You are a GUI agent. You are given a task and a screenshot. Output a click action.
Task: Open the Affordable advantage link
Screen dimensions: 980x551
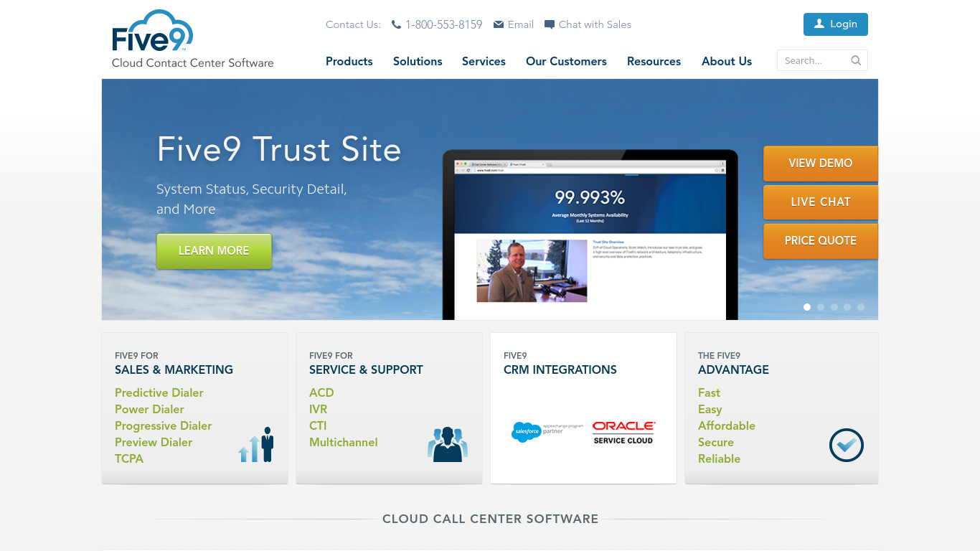(727, 425)
